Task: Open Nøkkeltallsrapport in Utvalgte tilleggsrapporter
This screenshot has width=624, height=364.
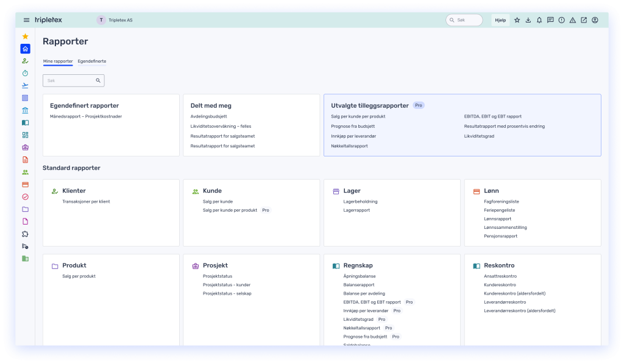Action: pos(349,146)
